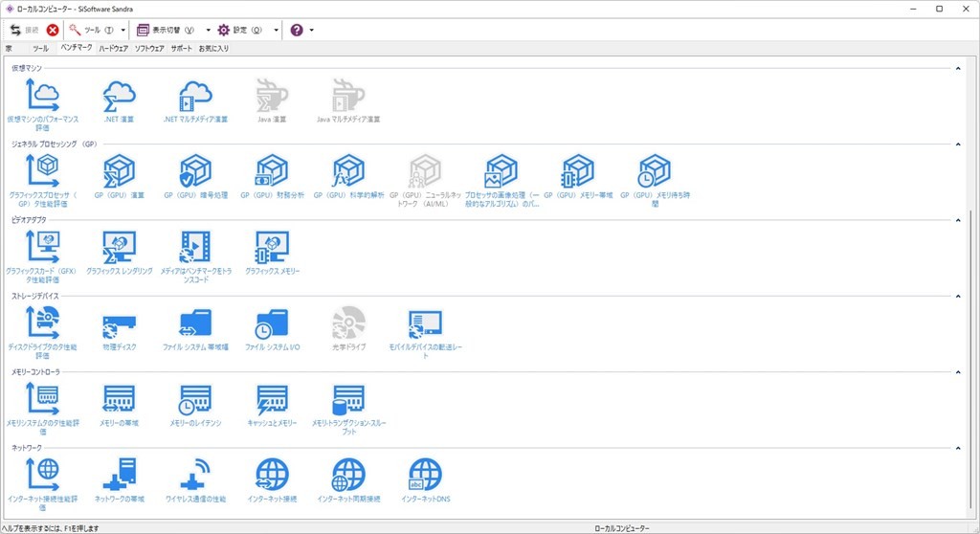Launch ファイル システム I/O benchmark
Screen dimensions: 980x534
pos(272,323)
